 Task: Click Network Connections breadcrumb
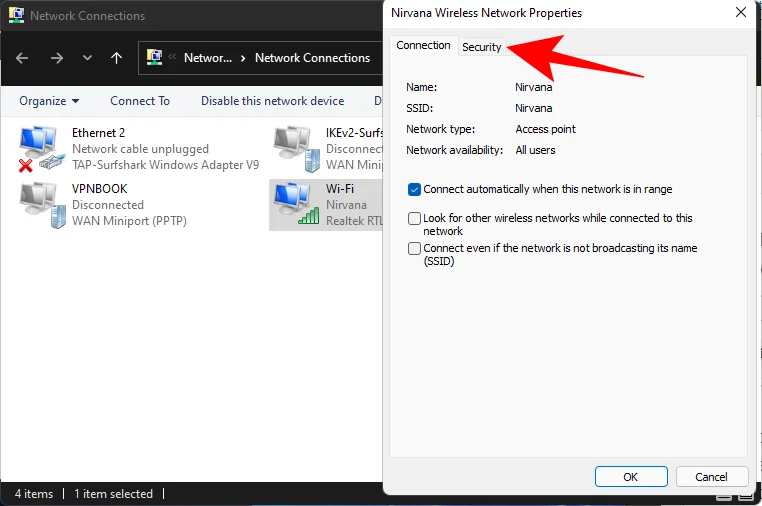tap(312, 58)
